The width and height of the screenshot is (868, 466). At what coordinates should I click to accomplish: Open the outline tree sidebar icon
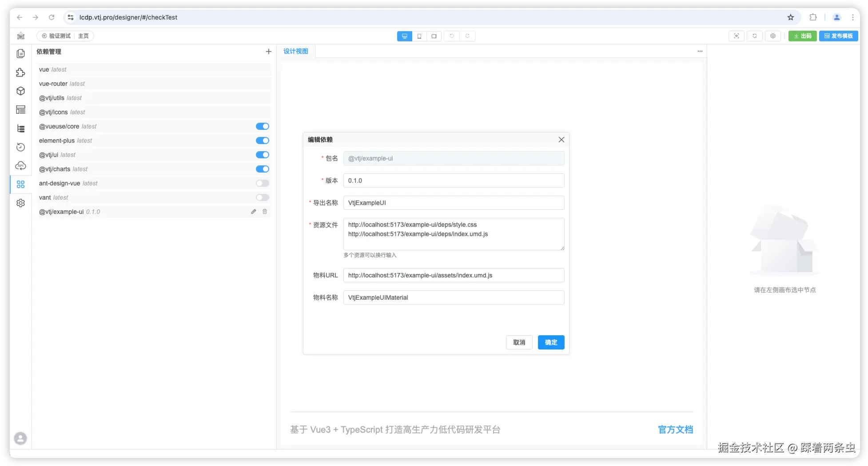pos(20,129)
